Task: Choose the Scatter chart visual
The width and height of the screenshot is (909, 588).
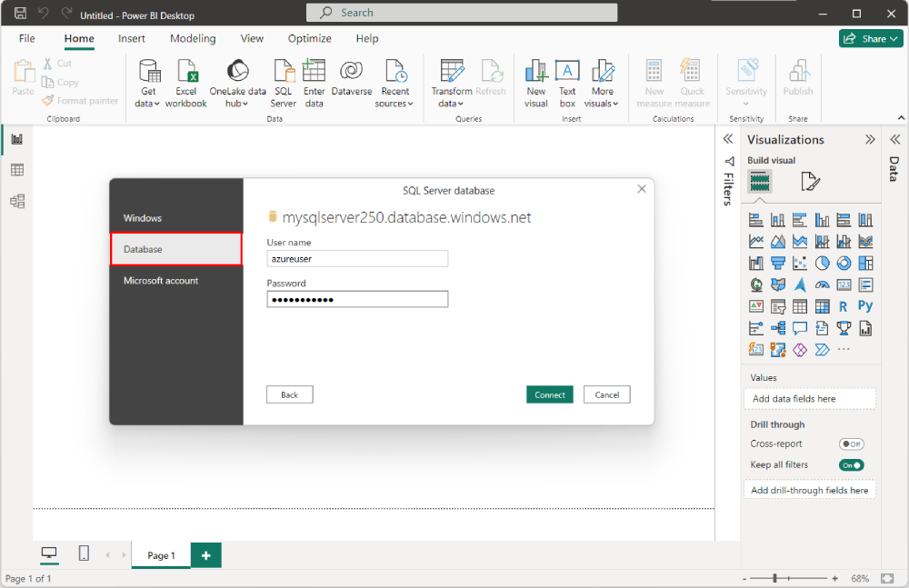Action: tap(800, 264)
